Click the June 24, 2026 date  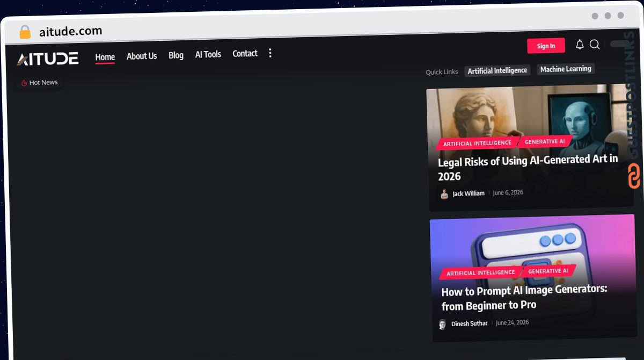pyautogui.click(x=512, y=323)
